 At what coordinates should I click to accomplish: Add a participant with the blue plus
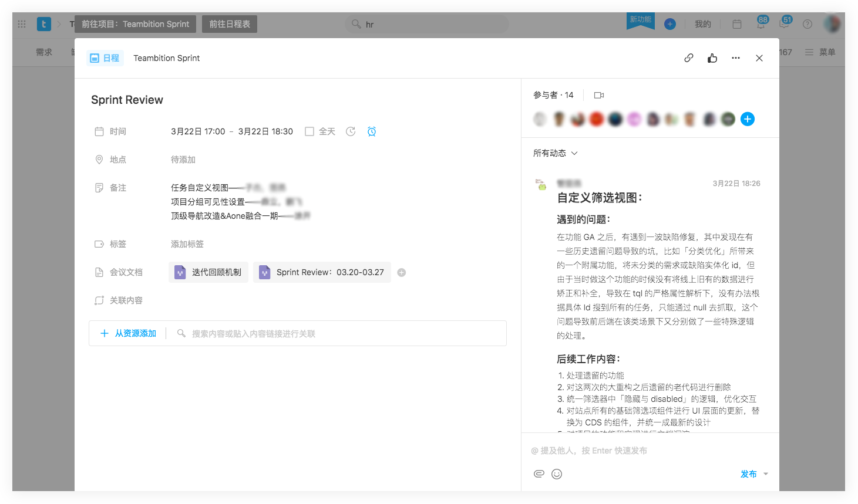click(748, 119)
